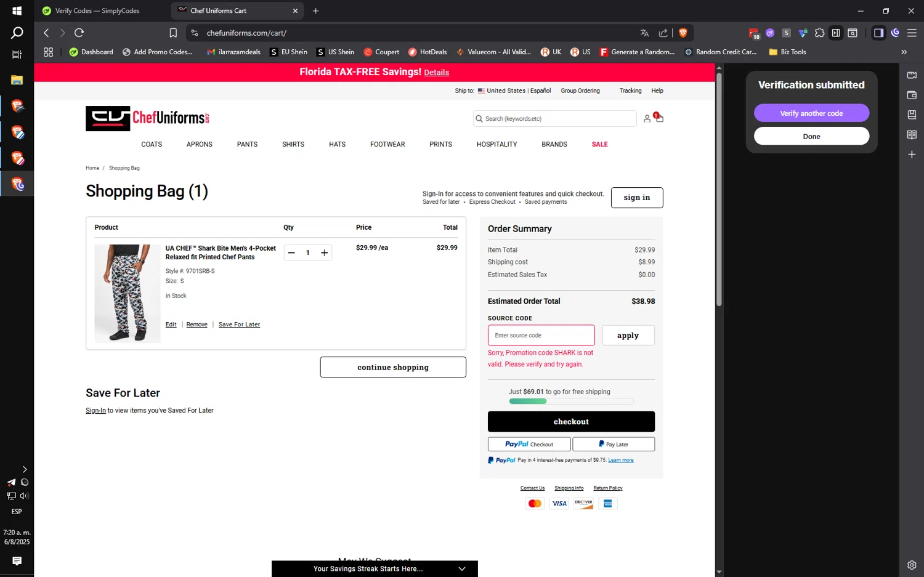Reload the Chef Uniforms cart page
The image size is (924, 577).
click(79, 33)
